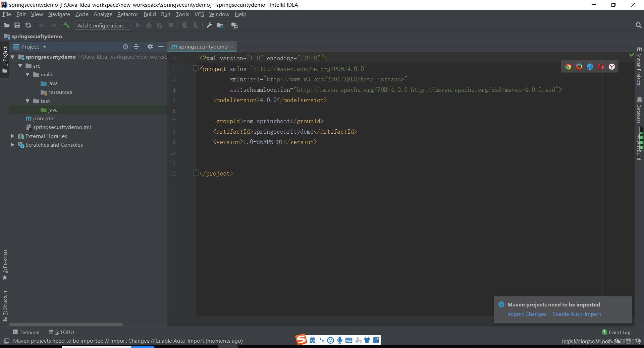
Task: Open the Refactor menu
Action: tap(127, 14)
